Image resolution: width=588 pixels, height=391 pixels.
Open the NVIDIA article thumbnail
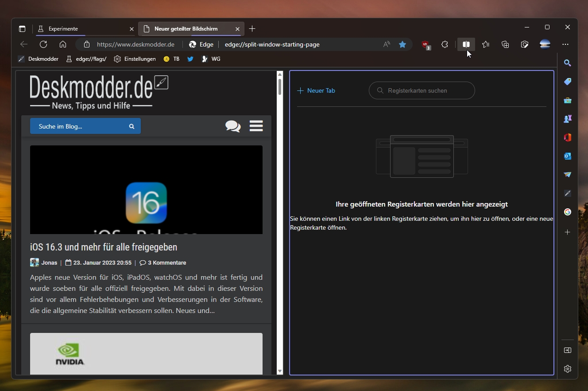coord(146,354)
